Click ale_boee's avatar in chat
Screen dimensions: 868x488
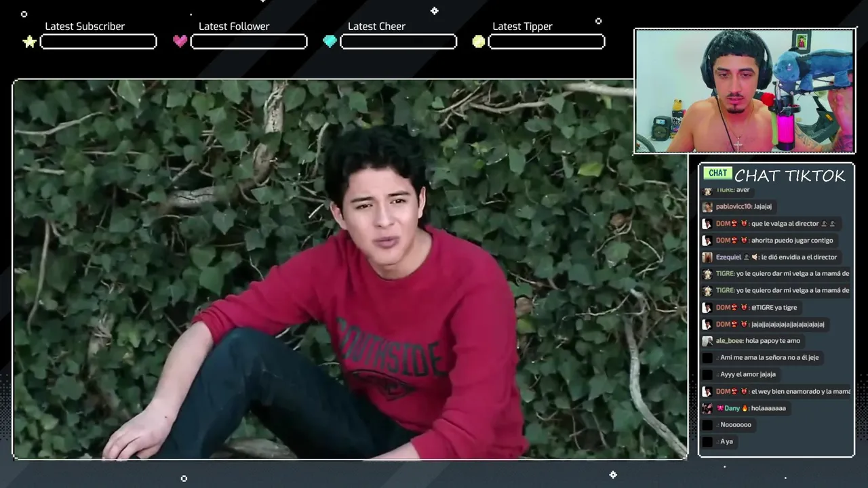click(x=707, y=341)
